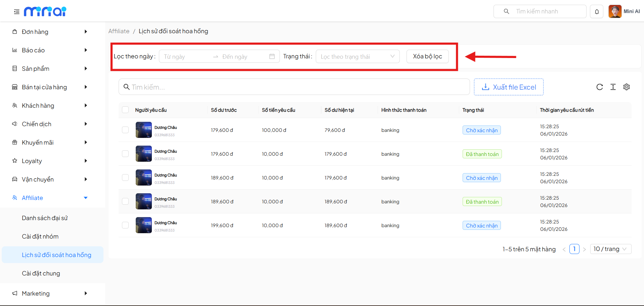This screenshot has height=306, width=644.
Task: Check the first row with 100,000 đ request
Action: [125, 130]
